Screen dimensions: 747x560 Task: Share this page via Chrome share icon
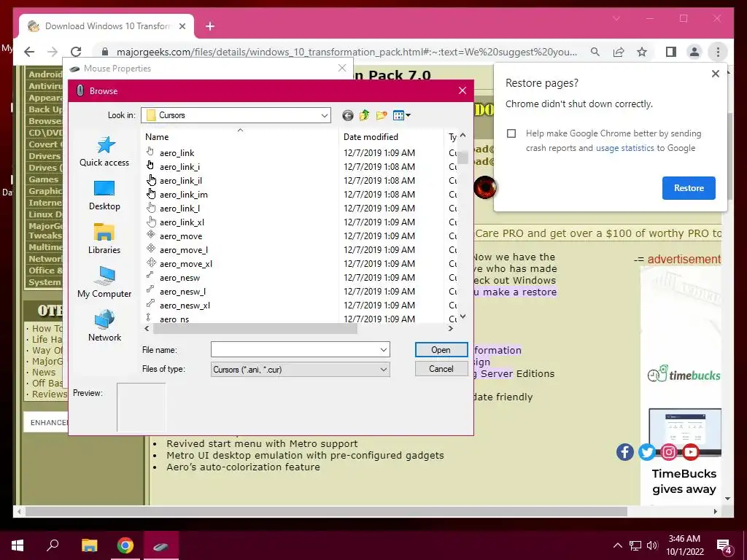pos(619,52)
